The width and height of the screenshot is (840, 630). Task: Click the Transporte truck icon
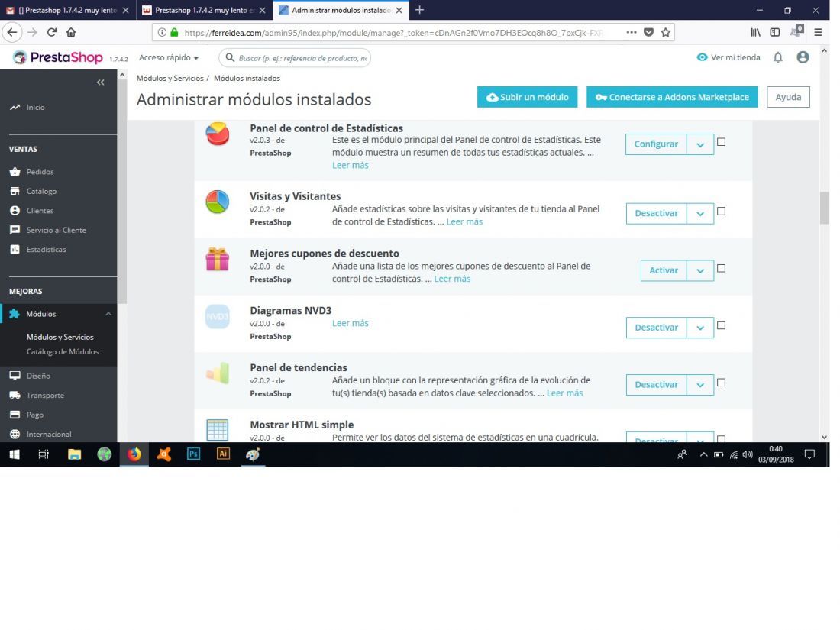pyautogui.click(x=15, y=396)
